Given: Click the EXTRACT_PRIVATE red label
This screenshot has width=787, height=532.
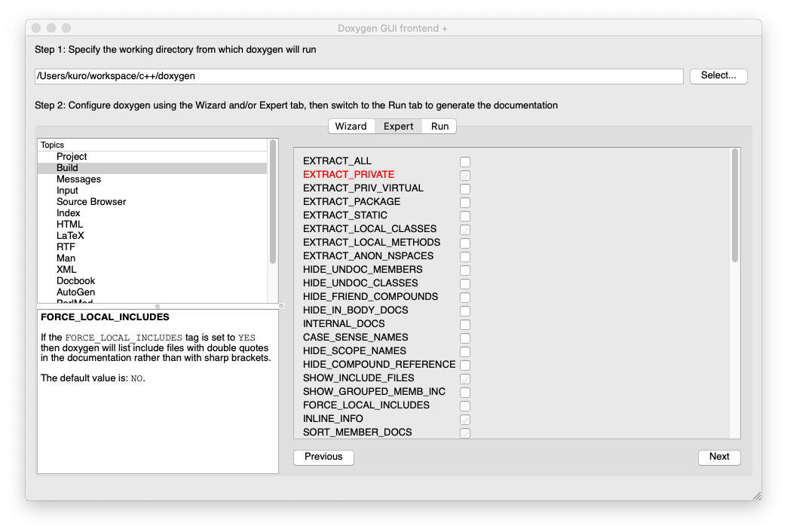Looking at the screenshot, I should pyautogui.click(x=348, y=175).
